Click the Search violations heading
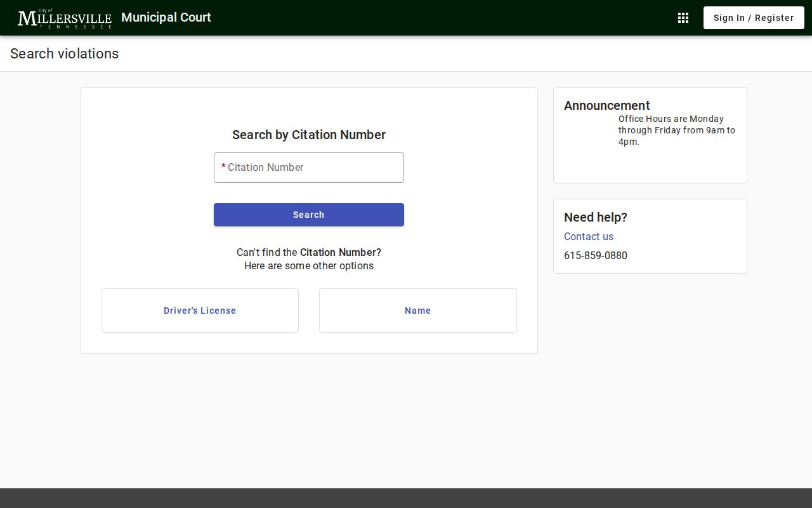The width and height of the screenshot is (812, 508). 65,53
